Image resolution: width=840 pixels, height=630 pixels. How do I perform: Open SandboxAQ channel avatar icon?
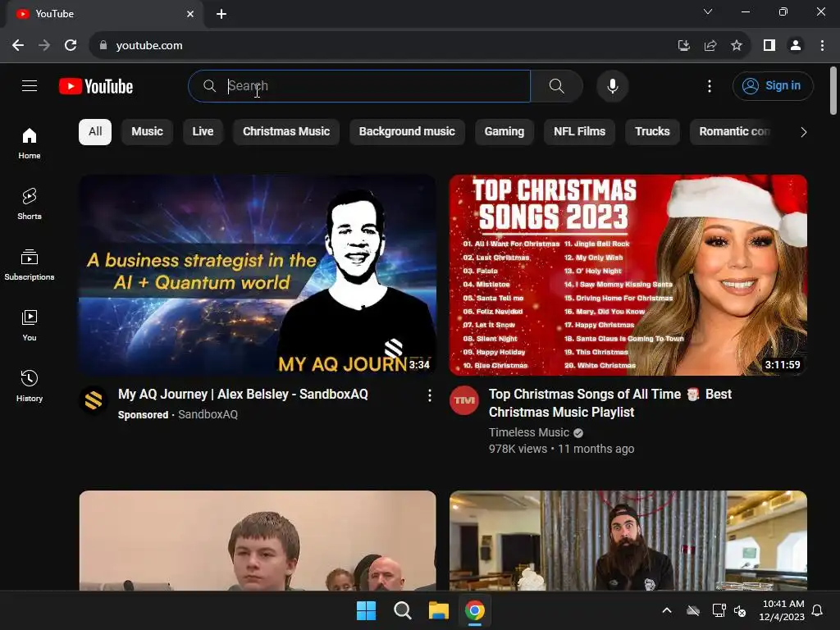point(94,400)
